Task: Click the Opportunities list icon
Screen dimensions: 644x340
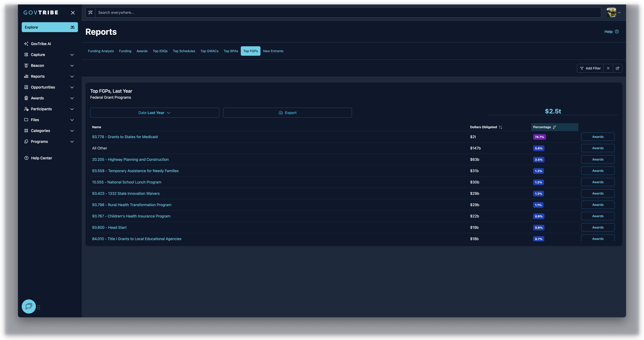Action: coord(26,87)
